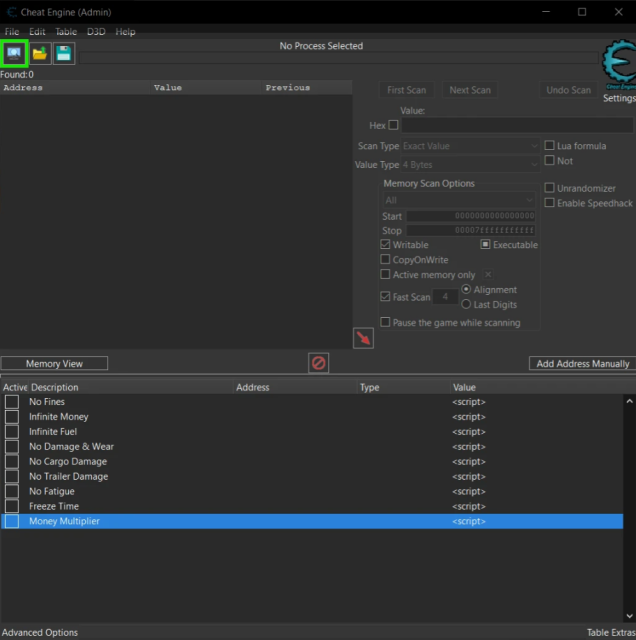The width and height of the screenshot is (636, 640).
Task: Click the Memory View button
Action: (54, 364)
